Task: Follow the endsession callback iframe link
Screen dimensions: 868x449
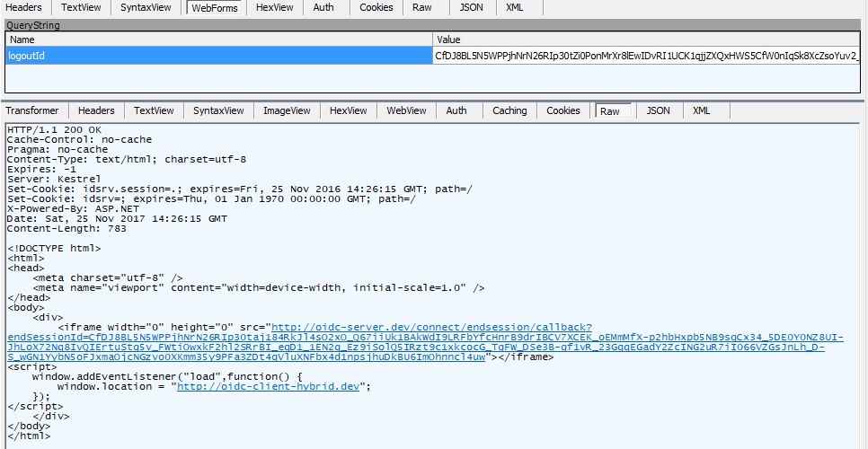Action: pos(425,342)
